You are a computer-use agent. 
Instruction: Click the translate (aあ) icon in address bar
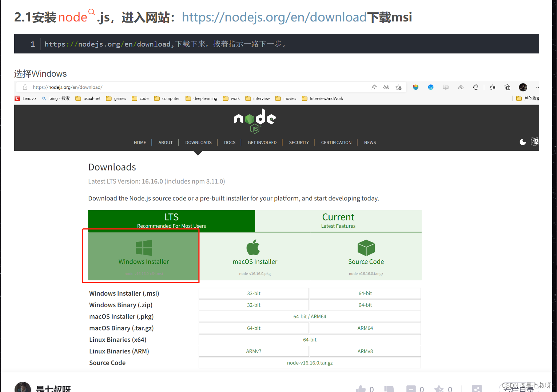coord(386,87)
